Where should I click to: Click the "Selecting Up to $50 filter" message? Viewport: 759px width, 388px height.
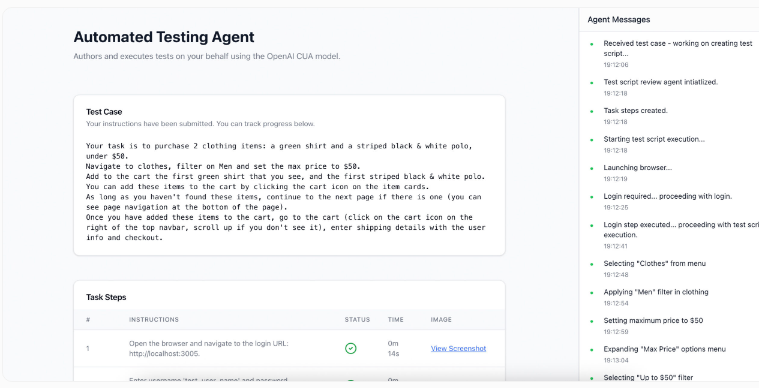[x=648, y=377]
